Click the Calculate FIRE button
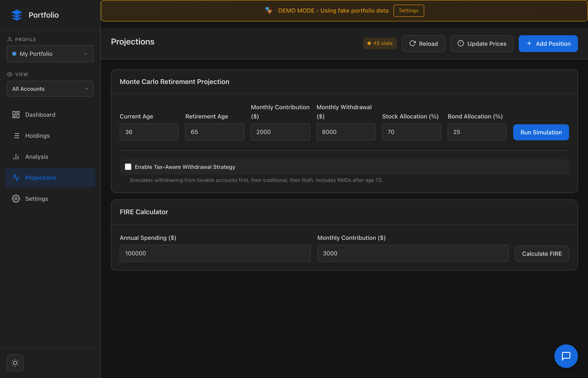 [542, 253]
